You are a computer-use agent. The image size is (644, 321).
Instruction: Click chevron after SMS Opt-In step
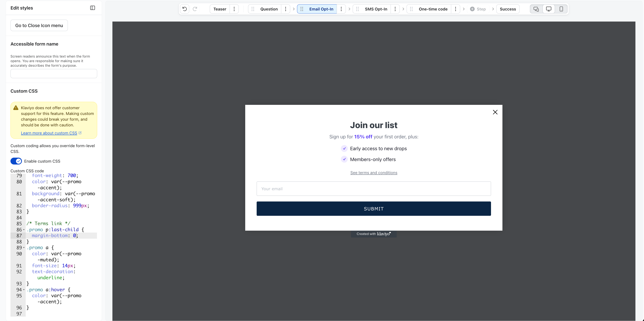(x=403, y=9)
